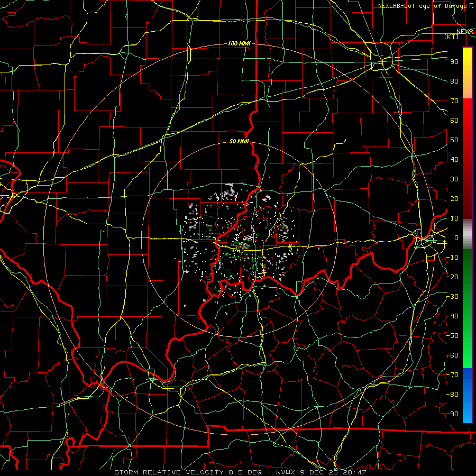The height and width of the screenshot is (476, 476).
Task: Select the 60 value on the velocity scale
Action: (454, 120)
